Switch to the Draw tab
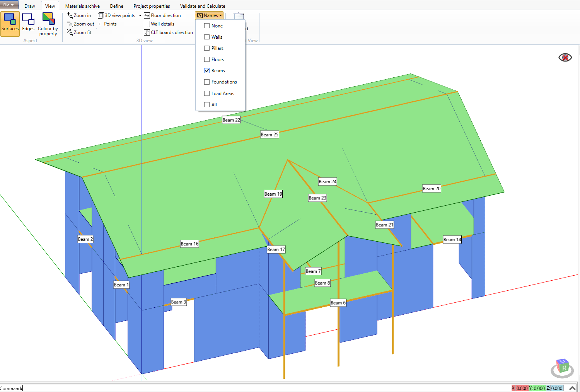The width and height of the screenshot is (580, 392). [29, 6]
